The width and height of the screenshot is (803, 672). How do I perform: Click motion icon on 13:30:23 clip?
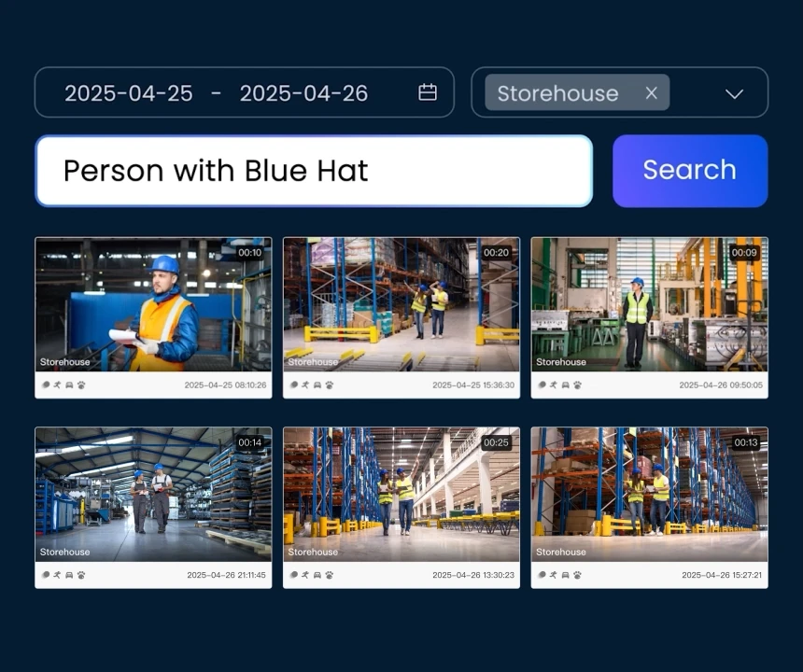(294, 575)
